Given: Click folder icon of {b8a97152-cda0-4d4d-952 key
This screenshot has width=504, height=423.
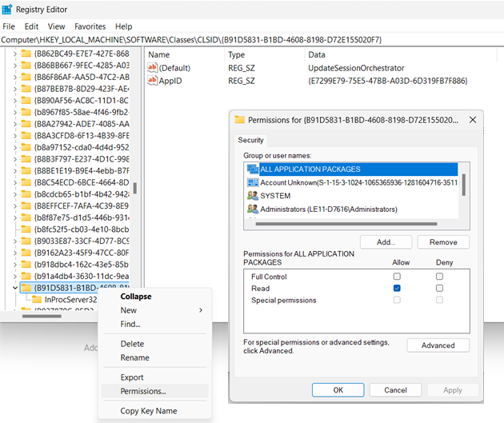Looking at the screenshot, I should [x=26, y=147].
